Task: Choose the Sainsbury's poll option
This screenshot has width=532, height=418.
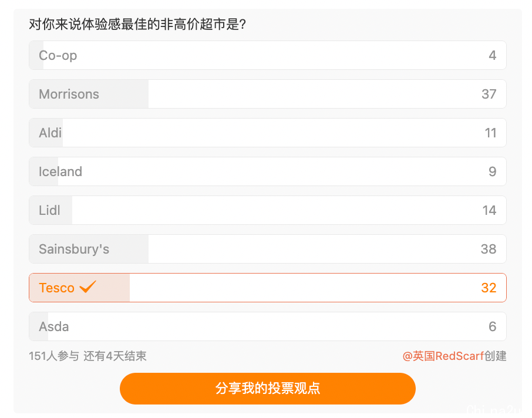Action: tap(267, 250)
